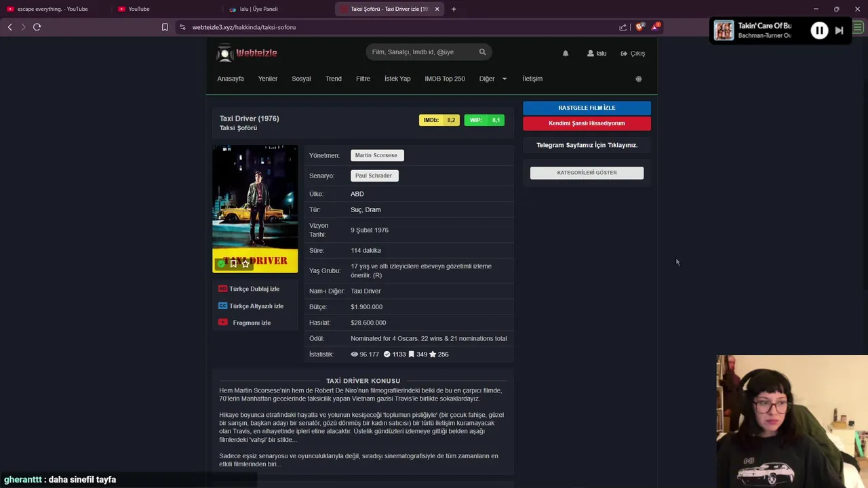Click the browser bookmark icon
The width and height of the screenshot is (868, 488).
pos(165,27)
